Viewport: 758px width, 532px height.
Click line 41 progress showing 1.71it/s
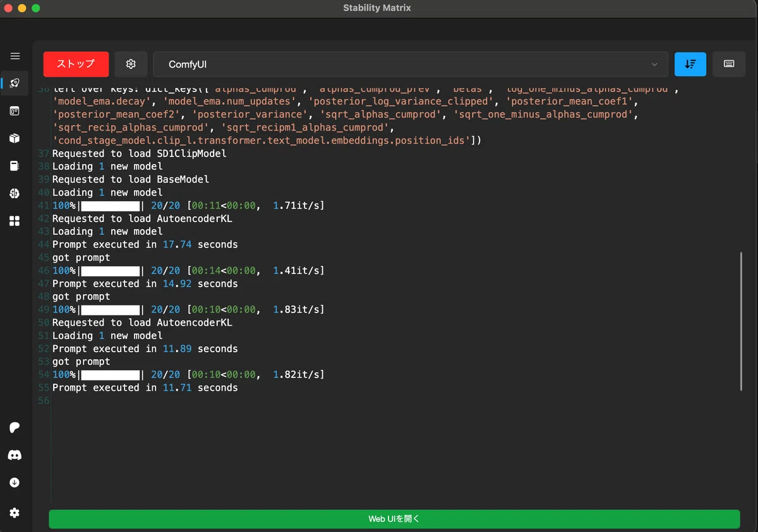coord(188,205)
